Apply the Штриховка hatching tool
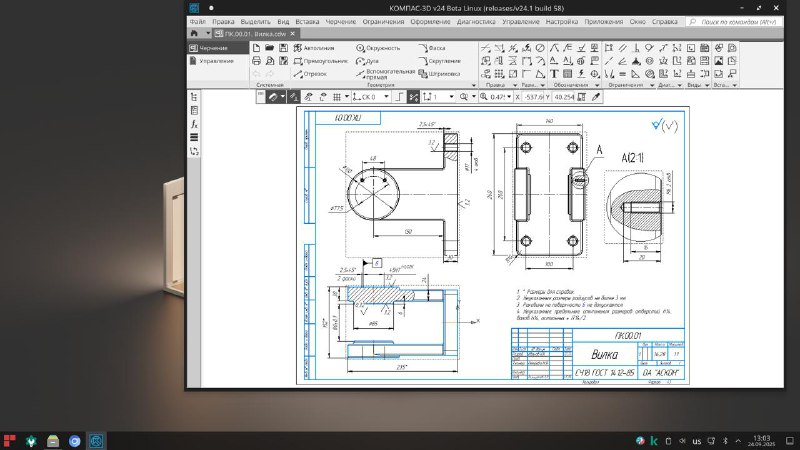Screen dimensions: 800x450 tap(438, 73)
